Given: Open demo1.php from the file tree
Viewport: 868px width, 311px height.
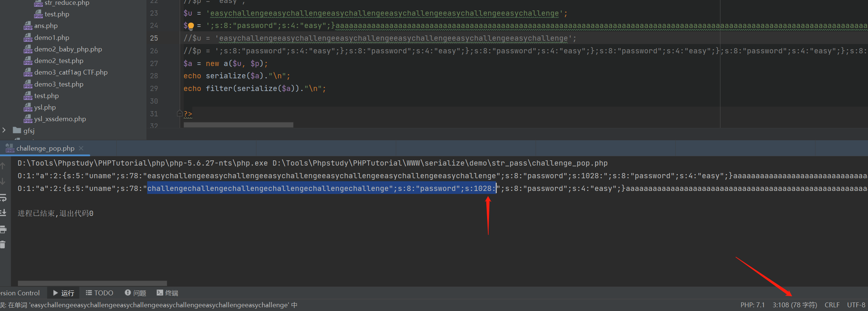Looking at the screenshot, I should point(52,38).
